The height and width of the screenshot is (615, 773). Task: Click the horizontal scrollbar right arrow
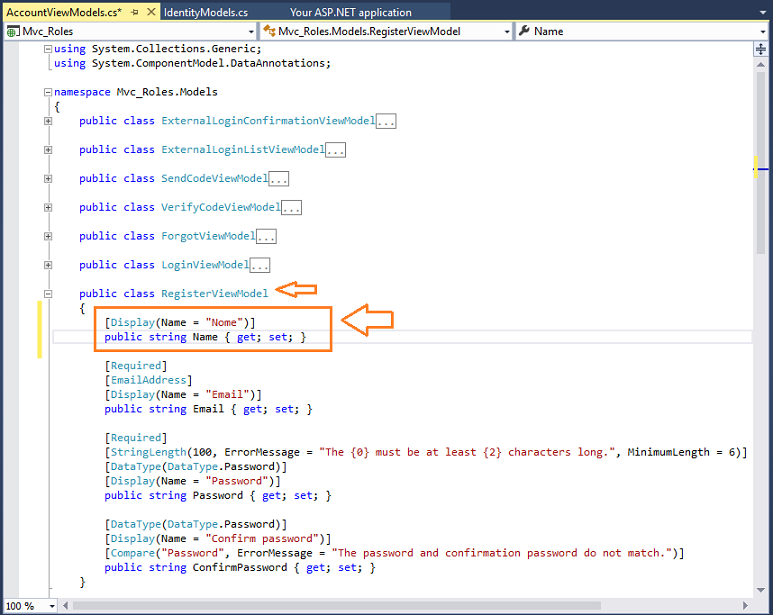pyautogui.click(x=745, y=606)
